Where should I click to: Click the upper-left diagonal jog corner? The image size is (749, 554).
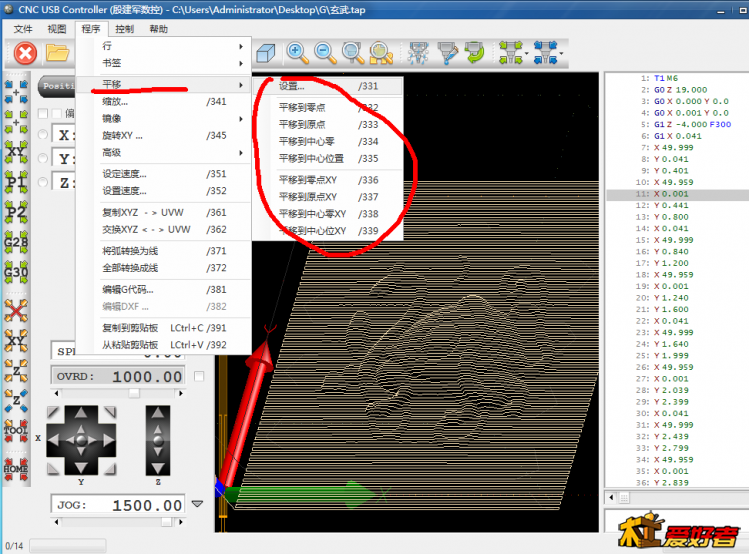53,412
